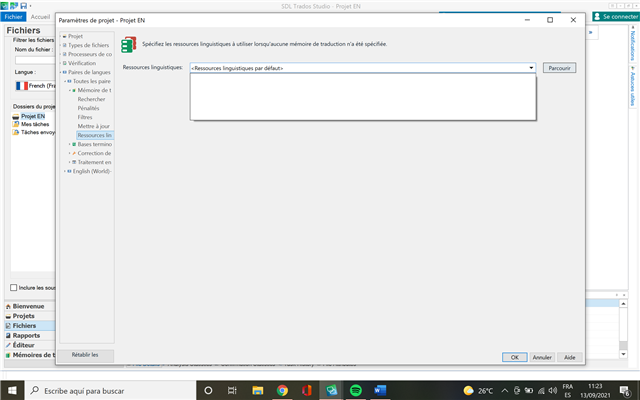This screenshot has height=400, width=640.
Task: Click the Annuler button
Action: [542, 356]
